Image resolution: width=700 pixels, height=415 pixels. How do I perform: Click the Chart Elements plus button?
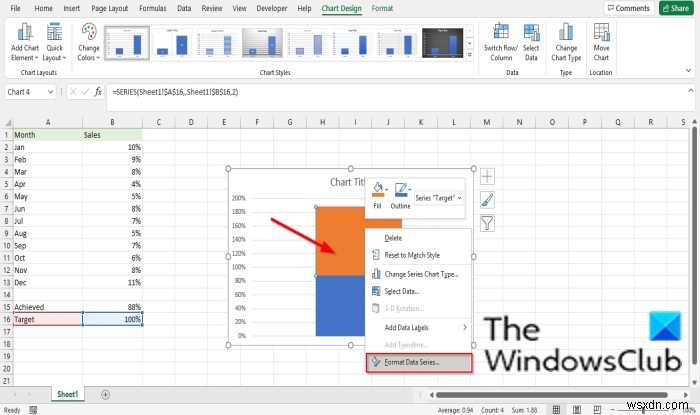coord(487,177)
